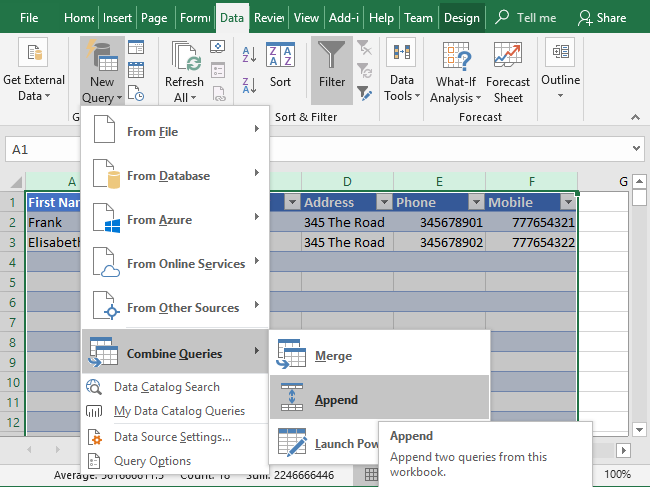
Task: Select Append in the Combine Queries submenu
Action: pyautogui.click(x=379, y=398)
